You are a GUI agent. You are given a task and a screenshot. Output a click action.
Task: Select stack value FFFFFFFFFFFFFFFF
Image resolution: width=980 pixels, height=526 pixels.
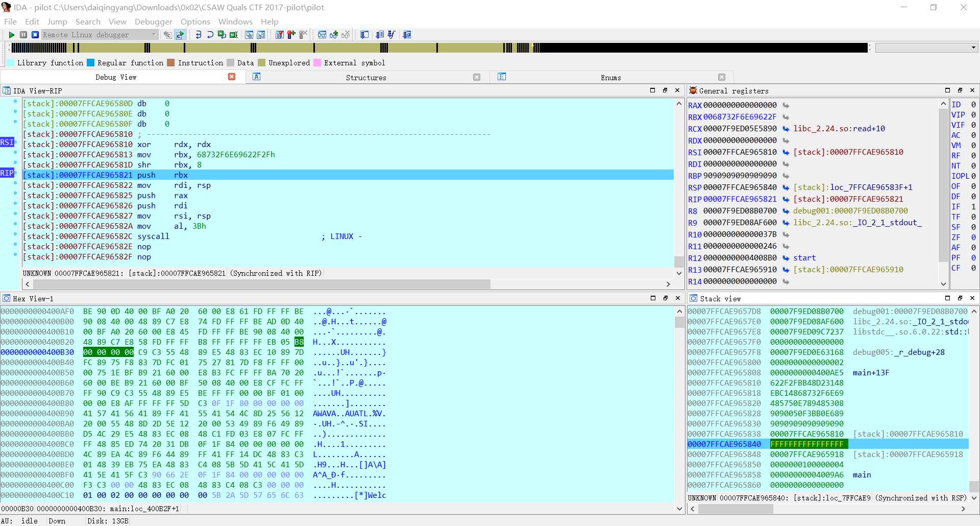(x=807, y=444)
